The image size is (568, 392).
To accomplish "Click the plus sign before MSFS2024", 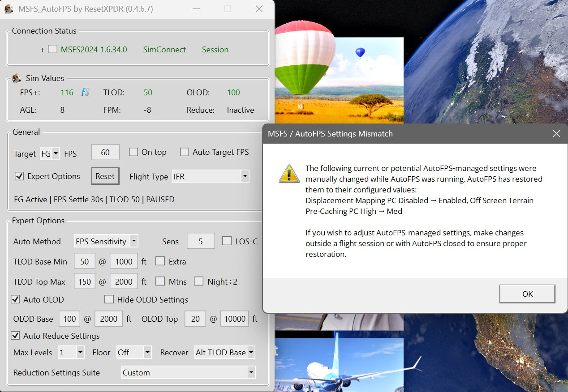I will [x=43, y=50].
